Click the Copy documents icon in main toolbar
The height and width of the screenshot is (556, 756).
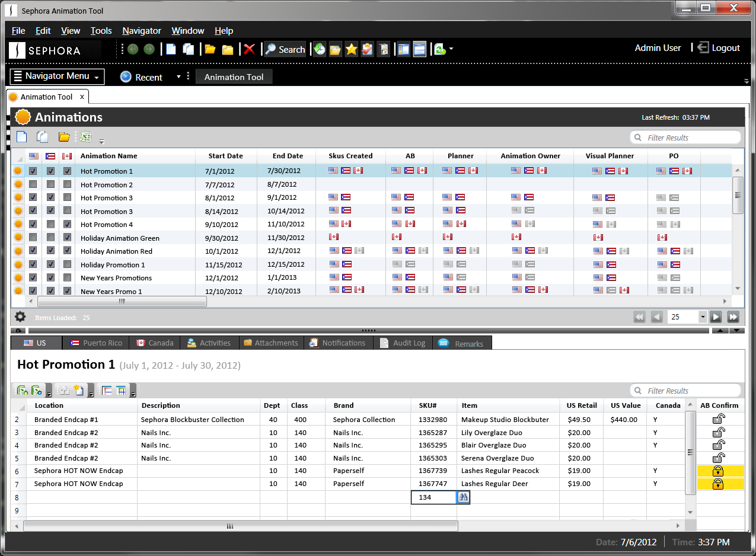[x=189, y=49]
